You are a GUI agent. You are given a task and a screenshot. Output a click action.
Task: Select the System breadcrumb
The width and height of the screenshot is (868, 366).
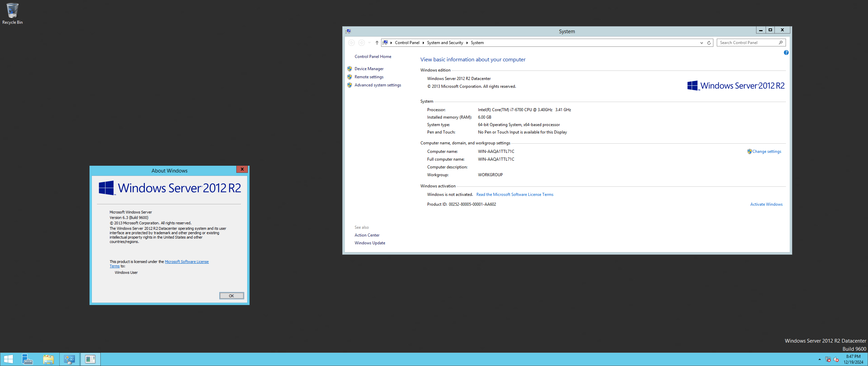[477, 43]
